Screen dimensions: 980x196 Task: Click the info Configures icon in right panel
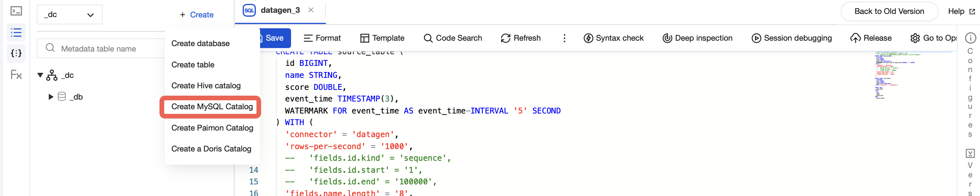[970, 38]
